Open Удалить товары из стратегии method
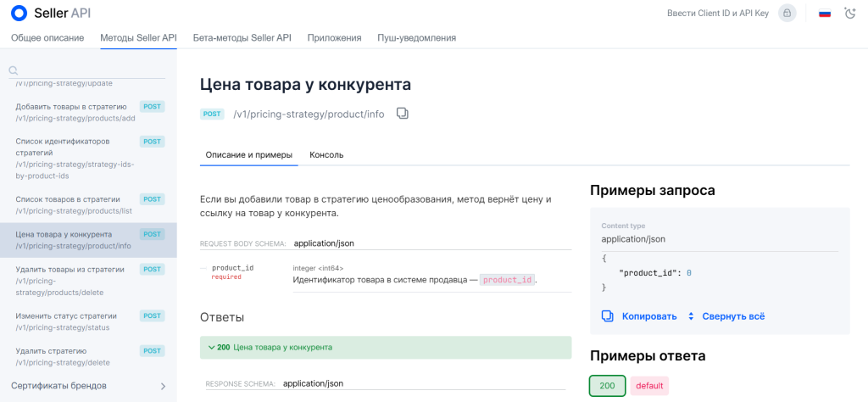This screenshot has height=402, width=868. [88, 281]
